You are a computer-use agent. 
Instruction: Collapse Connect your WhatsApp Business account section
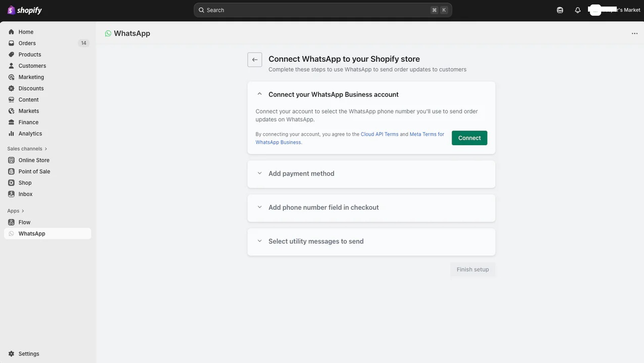[259, 94]
